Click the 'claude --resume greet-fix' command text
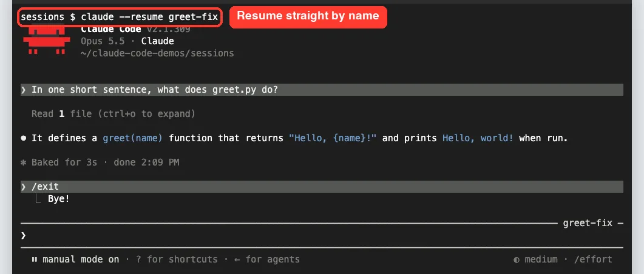This screenshot has width=644, height=274. tap(149, 17)
